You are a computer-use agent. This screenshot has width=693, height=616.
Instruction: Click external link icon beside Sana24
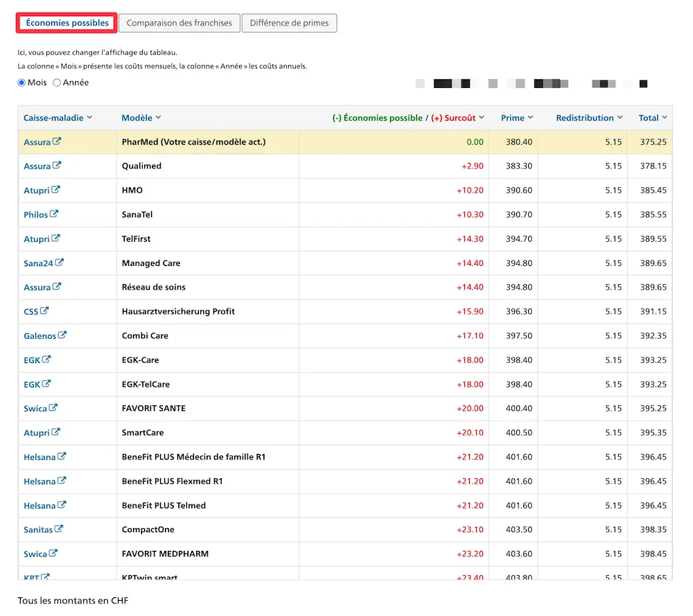(x=60, y=263)
